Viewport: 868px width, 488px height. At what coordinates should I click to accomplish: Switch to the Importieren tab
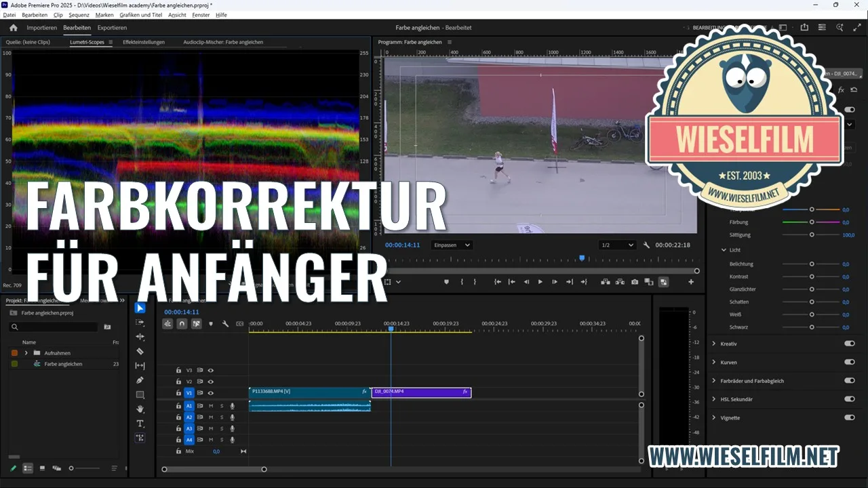coord(42,28)
